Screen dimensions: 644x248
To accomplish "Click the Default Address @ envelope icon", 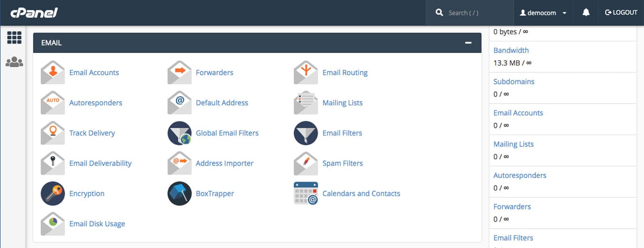I will tap(179, 103).
